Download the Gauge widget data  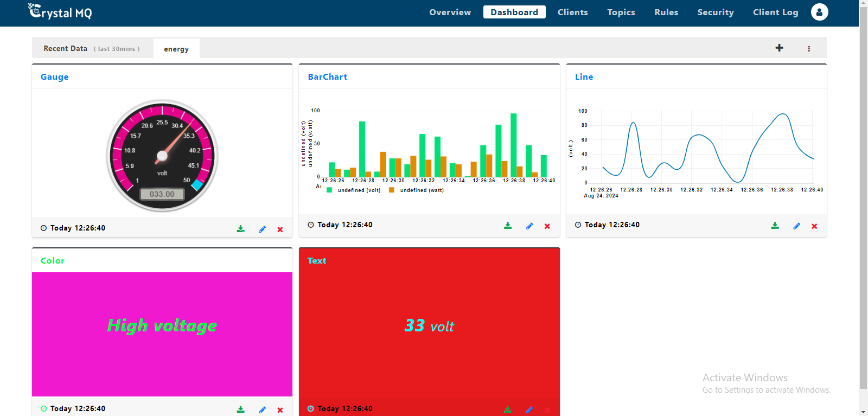pyautogui.click(x=240, y=229)
